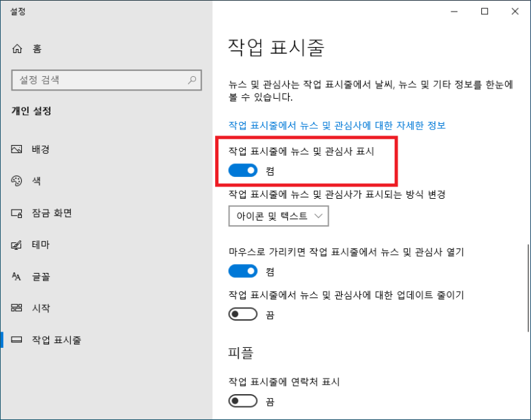Open the 잠금 화면 lock screen icon
The height and width of the screenshot is (420, 531).
click(x=18, y=213)
